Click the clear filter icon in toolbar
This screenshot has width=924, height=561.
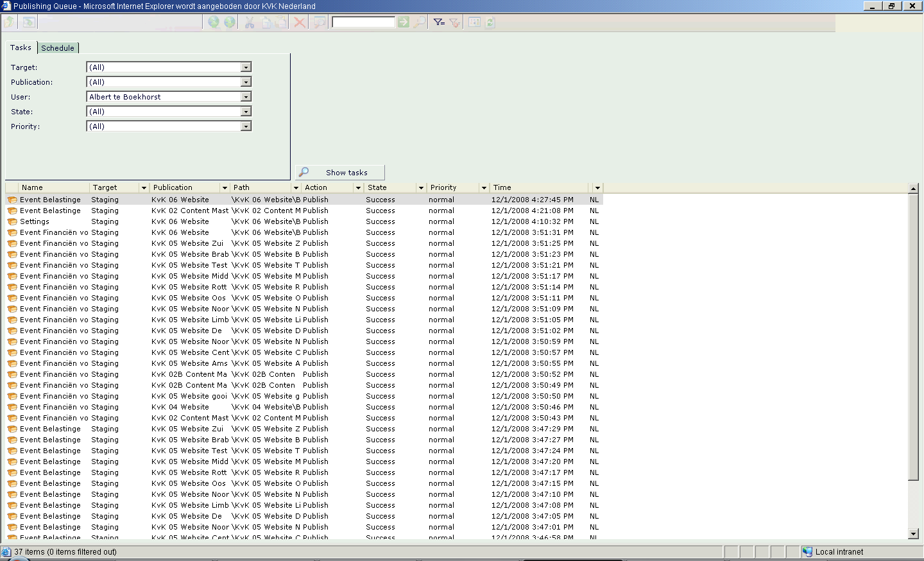click(x=455, y=22)
